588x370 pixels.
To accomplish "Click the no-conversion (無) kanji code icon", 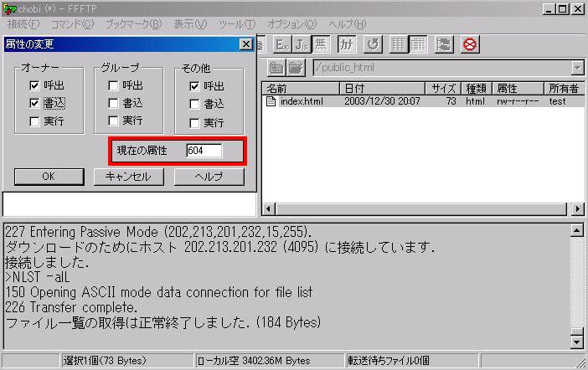I will pyautogui.click(x=321, y=44).
